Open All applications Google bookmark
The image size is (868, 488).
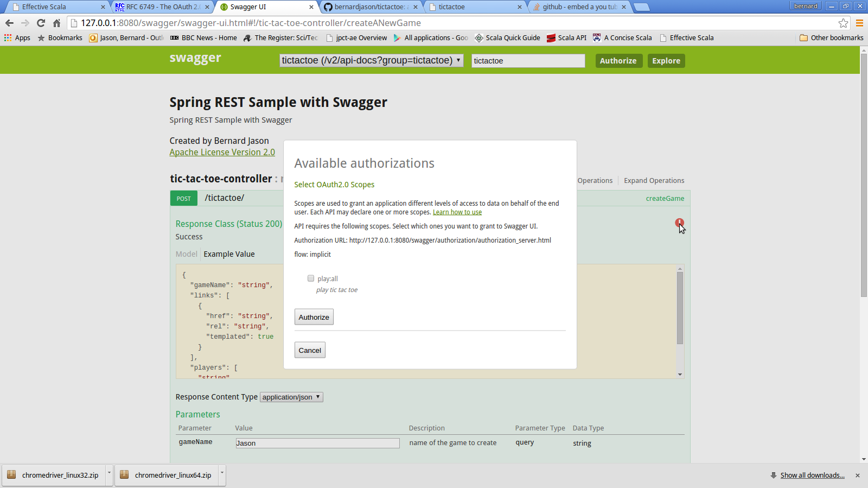[x=431, y=37]
